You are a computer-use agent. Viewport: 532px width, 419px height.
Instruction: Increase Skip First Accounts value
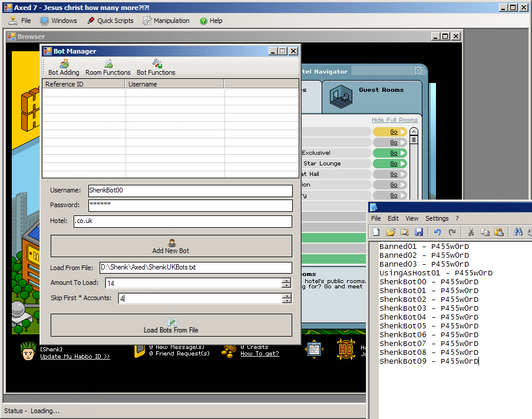click(x=287, y=296)
